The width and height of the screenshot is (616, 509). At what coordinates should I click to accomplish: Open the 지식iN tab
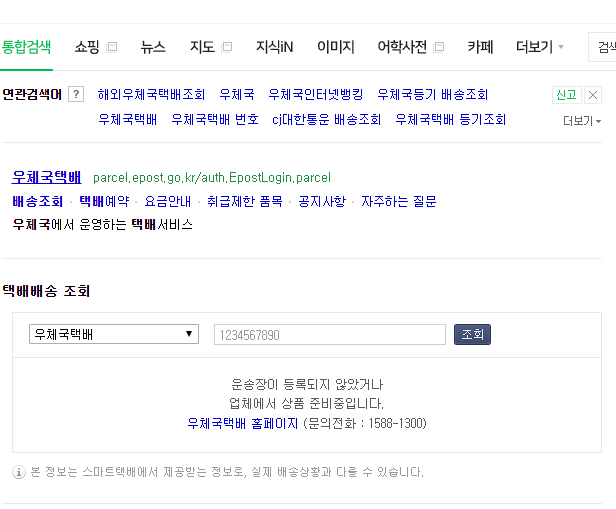tap(274, 47)
